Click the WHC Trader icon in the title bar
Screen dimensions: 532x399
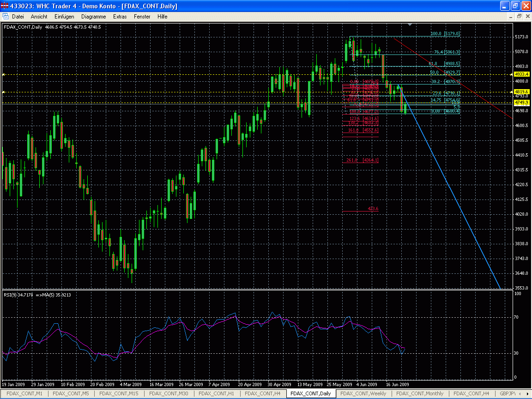[5, 6]
